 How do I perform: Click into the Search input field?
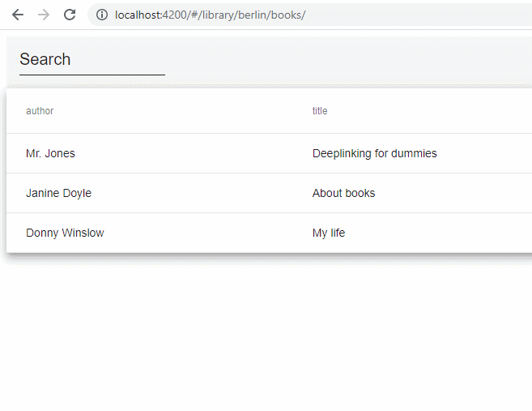pyautogui.click(x=92, y=60)
